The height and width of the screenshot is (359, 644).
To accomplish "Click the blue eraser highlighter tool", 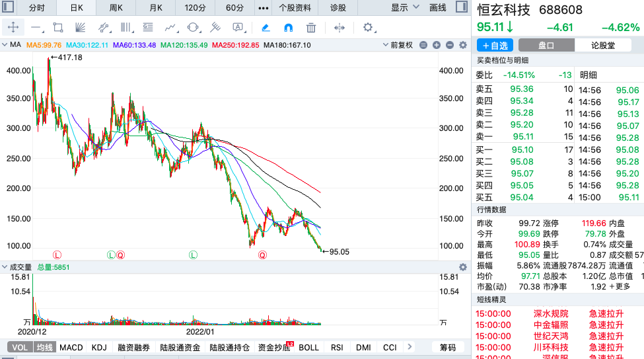I will click(x=266, y=28).
